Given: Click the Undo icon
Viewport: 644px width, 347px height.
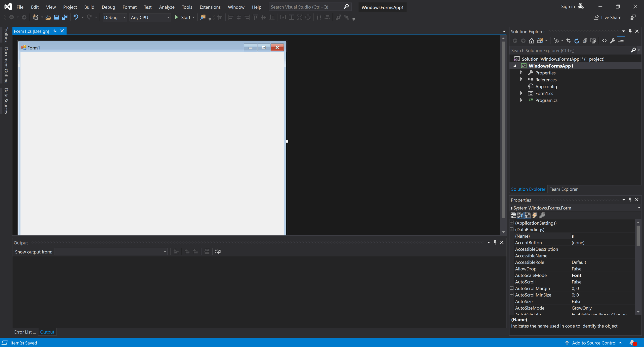Looking at the screenshot, I should [x=76, y=17].
